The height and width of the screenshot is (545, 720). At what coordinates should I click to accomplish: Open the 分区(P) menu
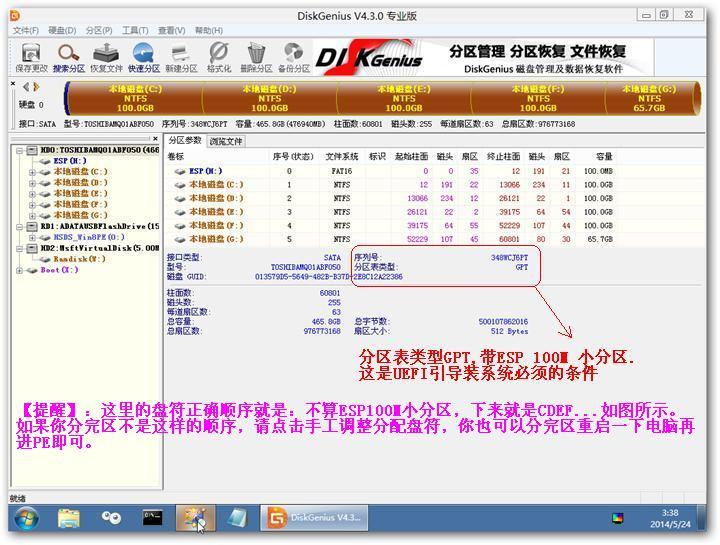pyautogui.click(x=99, y=30)
